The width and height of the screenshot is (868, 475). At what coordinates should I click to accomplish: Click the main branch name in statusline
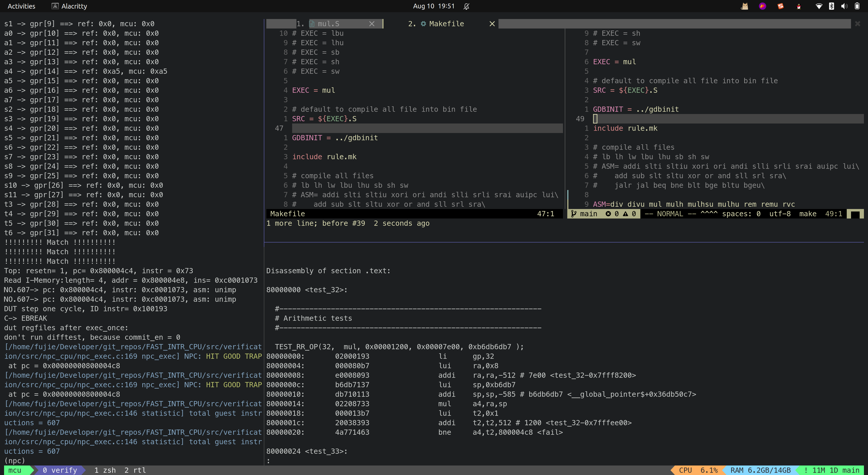click(588, 214)
